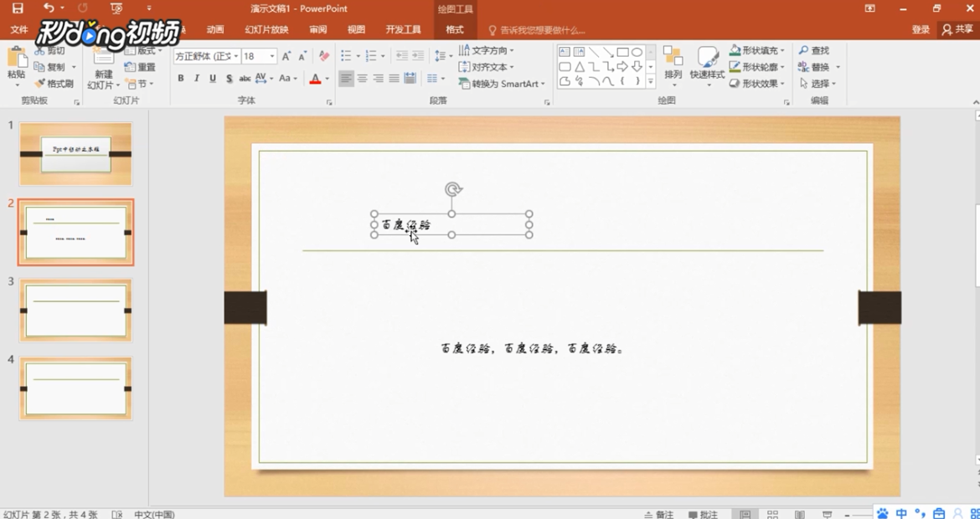Image resolution: width=980 pixels, height=519 pixels.
Task: Save the presentation from Quick Access Toolbar
Action: [18, 8]
